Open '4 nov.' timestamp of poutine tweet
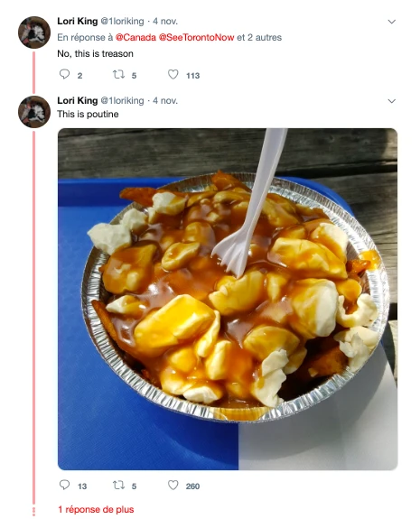The width and height of the screenshot is (420, 519). point(165,100)
